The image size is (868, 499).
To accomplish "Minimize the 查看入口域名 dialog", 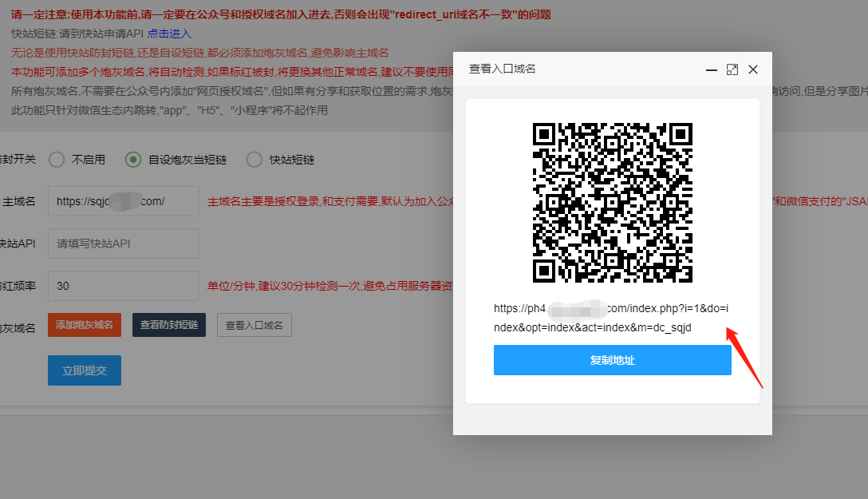I will (x=712, y=69).
